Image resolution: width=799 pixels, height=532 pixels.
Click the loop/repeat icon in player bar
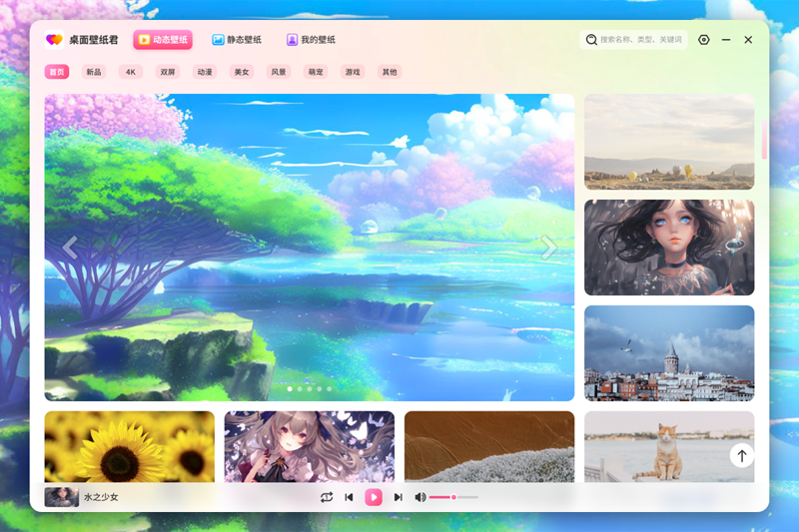pyautogui.click(x=327, y=497)
